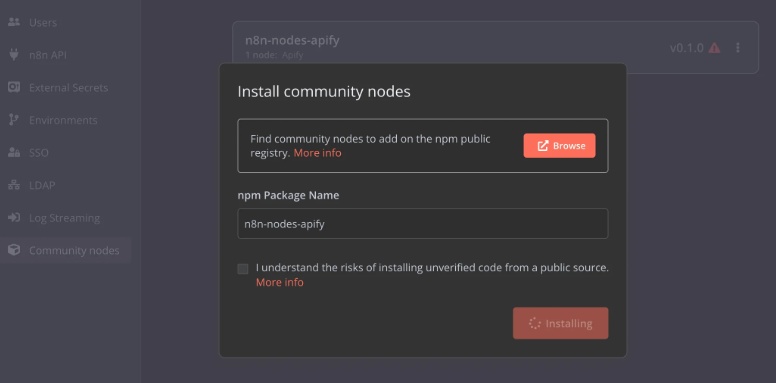Click the warning triangle beside v0.1.0
Screen dimensions: 776x383
pyautogui.click(x=714, y=48)
